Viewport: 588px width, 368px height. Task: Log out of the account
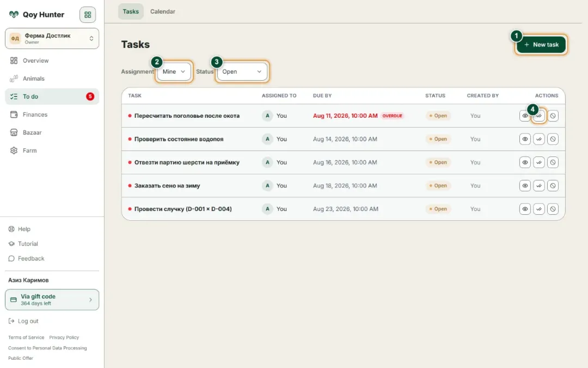23,321
